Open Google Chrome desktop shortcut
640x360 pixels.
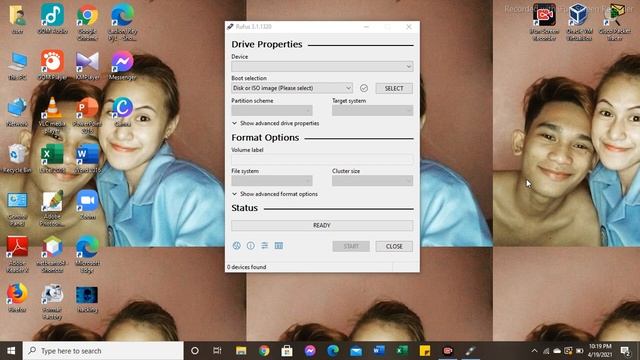pyautogui.click(x=87, y=21)
